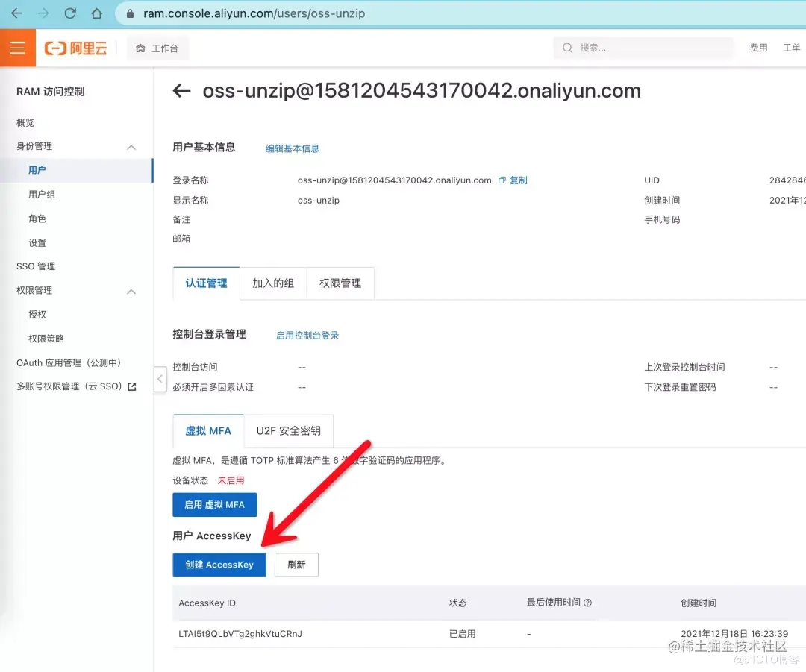Click the browser forward arrow
Screen dimensions: 806x672
43,13
